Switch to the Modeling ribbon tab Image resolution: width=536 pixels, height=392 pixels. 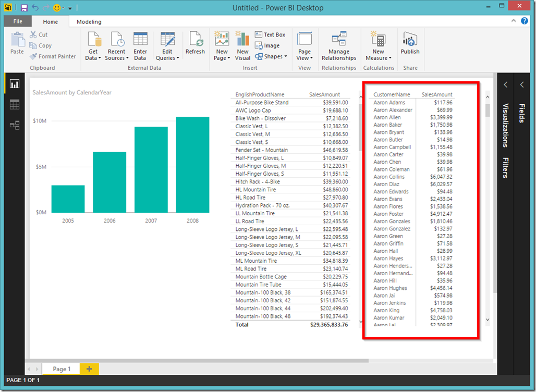89,21
